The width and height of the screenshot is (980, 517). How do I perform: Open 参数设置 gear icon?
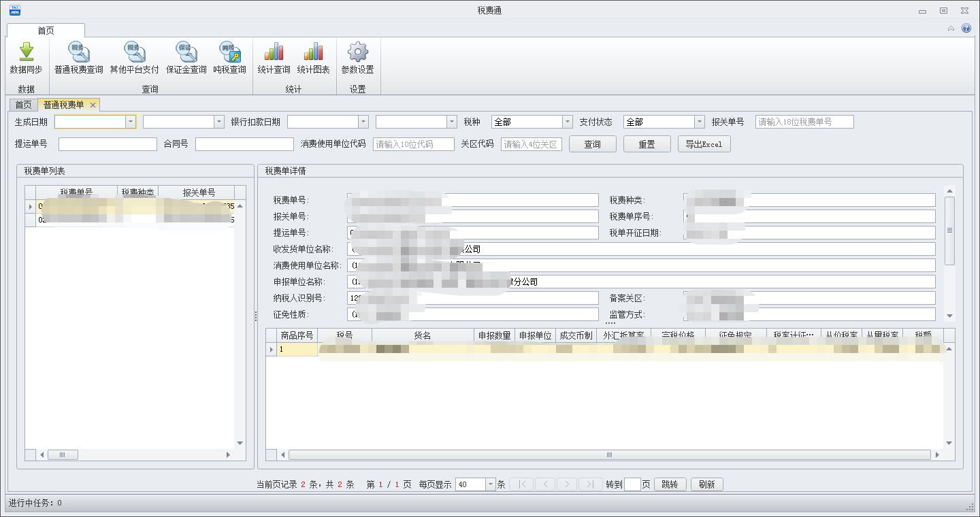tap(357, 52)
